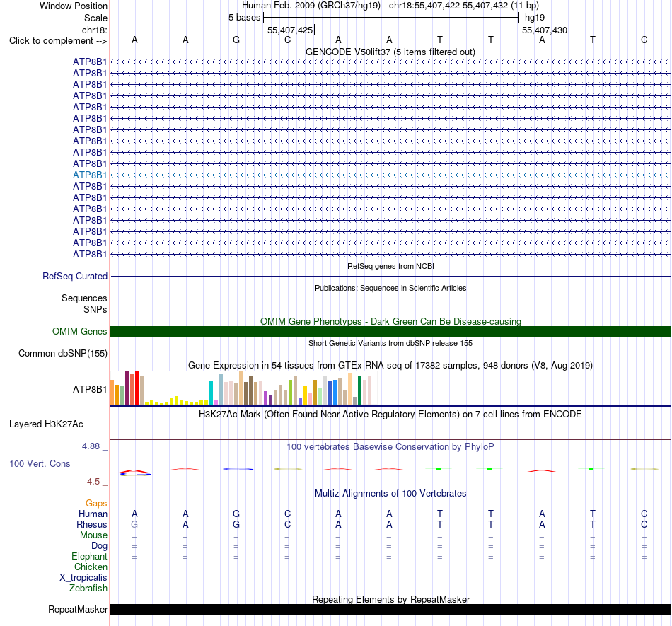Click the 55,407,425 coordinate tick label
This screenshot has height=626, width=672.
click(x=290, y=30)
